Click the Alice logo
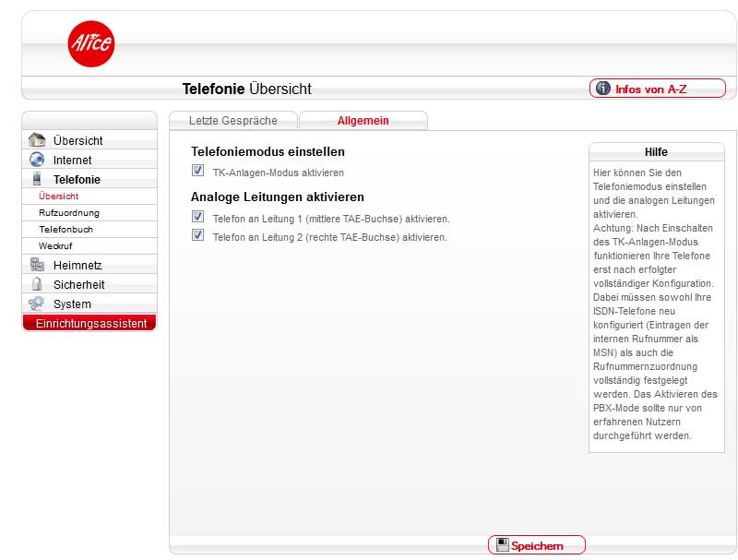Image resolution: width=738 pixels, height=560 pixels. 91,43
